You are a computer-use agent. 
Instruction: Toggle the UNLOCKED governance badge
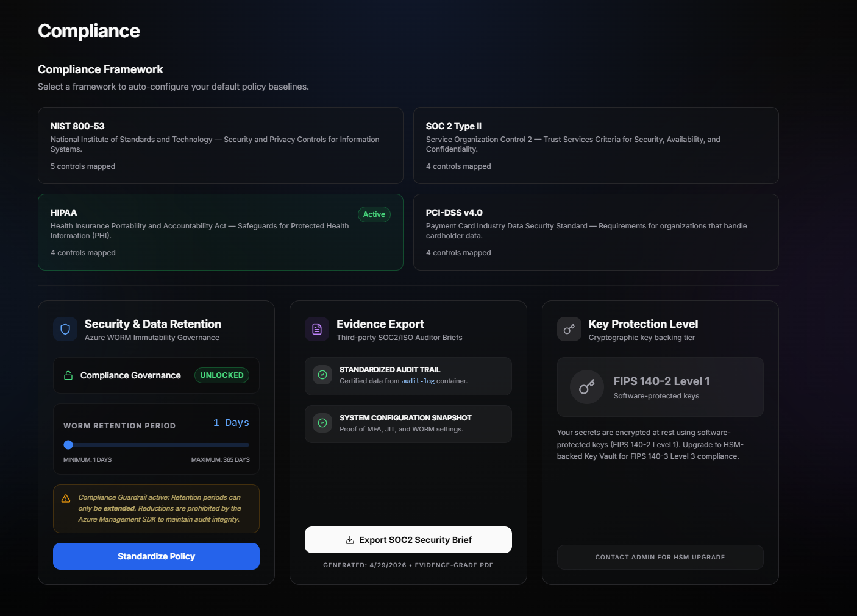222,375
